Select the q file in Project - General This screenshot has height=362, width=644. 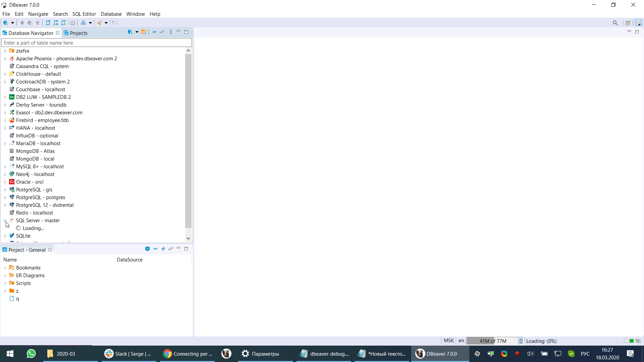[18, 299]
